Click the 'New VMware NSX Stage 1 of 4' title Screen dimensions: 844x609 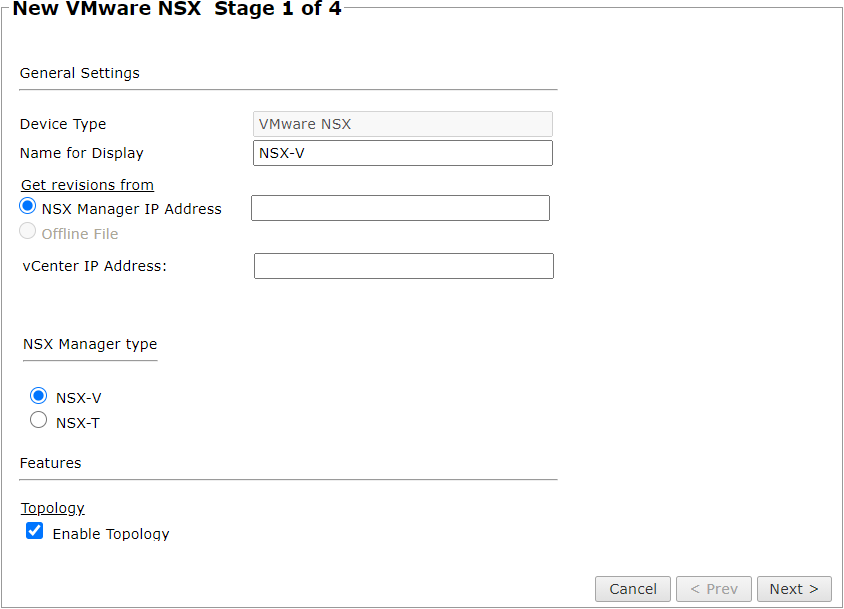pyautogui.click(x=177, y=10)
